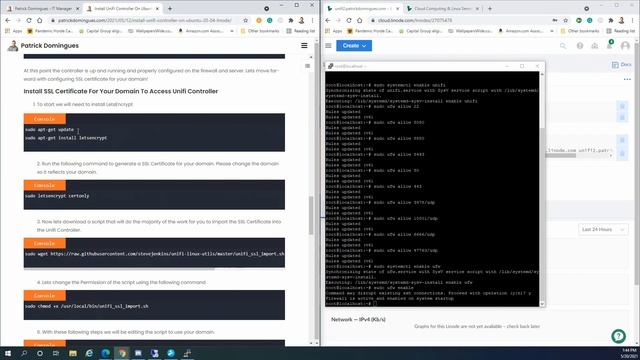This screenshot has height=360, width=640.
Task: Reload the page in the left browser window
Action: pos(29,20)
